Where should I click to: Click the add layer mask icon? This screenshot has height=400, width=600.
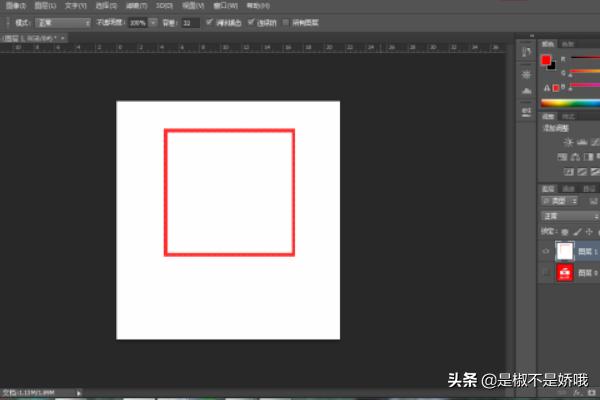click(x=592, y=393)
